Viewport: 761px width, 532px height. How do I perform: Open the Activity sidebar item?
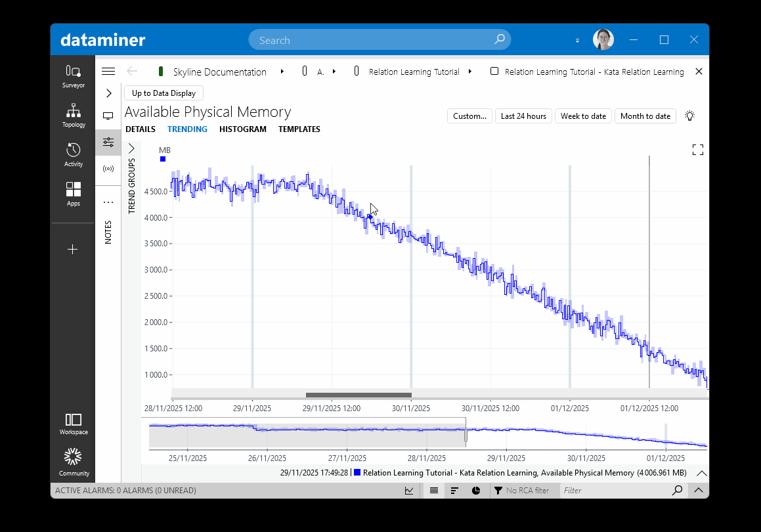pyautogui.click(x=74, y=154)
